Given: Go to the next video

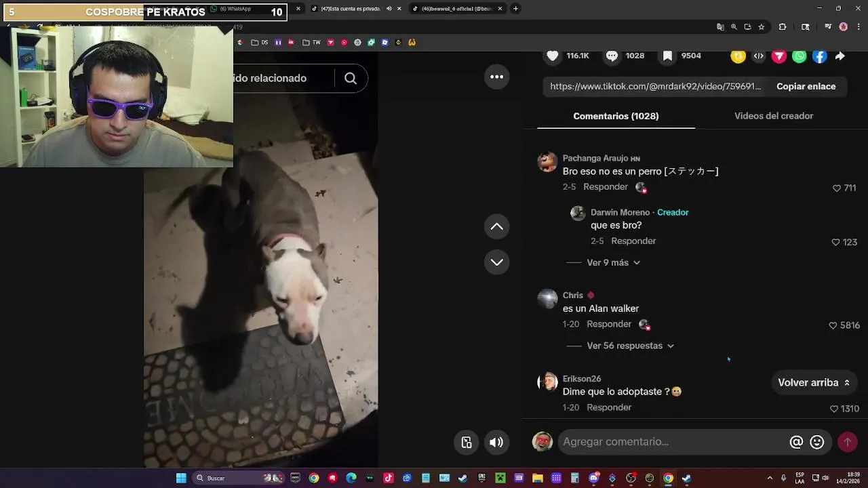Looking at the screenshot, I should [x=496, y=262].
